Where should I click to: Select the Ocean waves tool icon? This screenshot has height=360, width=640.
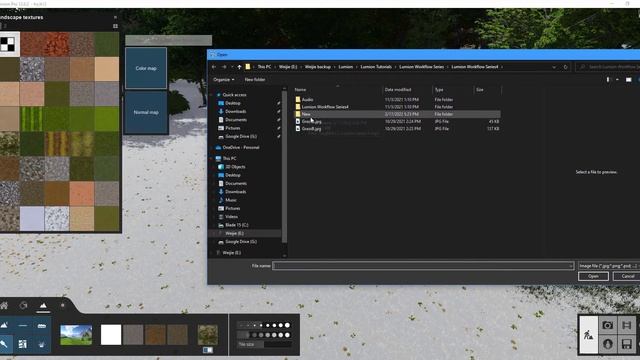[42, 325]
